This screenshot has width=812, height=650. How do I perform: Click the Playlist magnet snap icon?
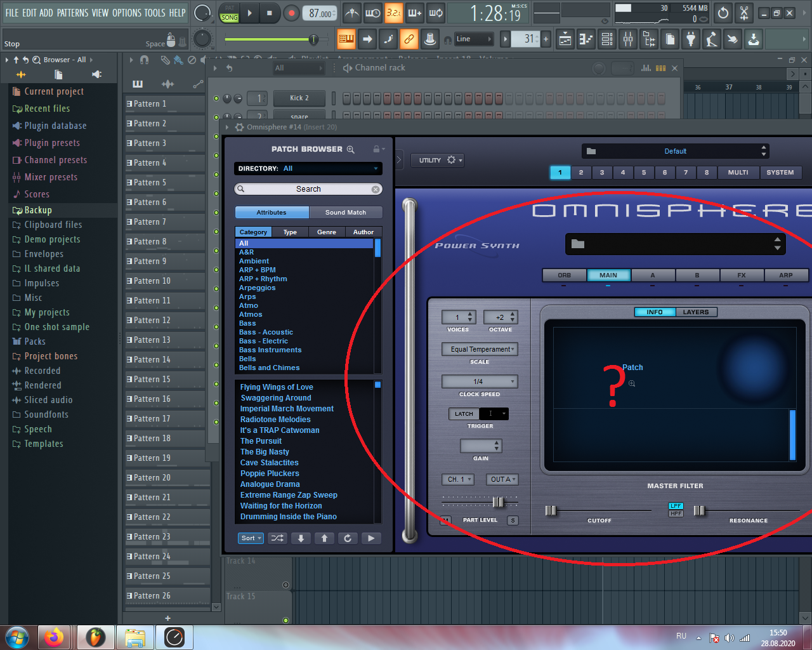click(x=145, y=60)
